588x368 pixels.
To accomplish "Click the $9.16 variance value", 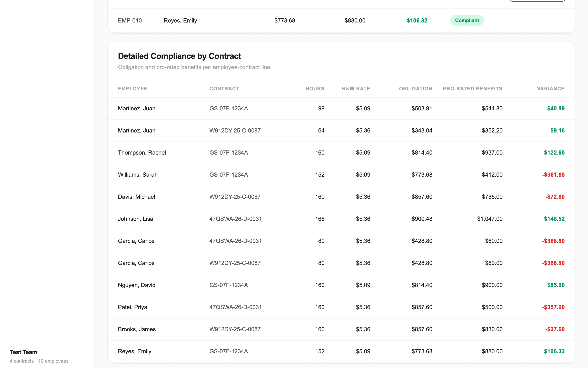I will click(x=557, y=131).
